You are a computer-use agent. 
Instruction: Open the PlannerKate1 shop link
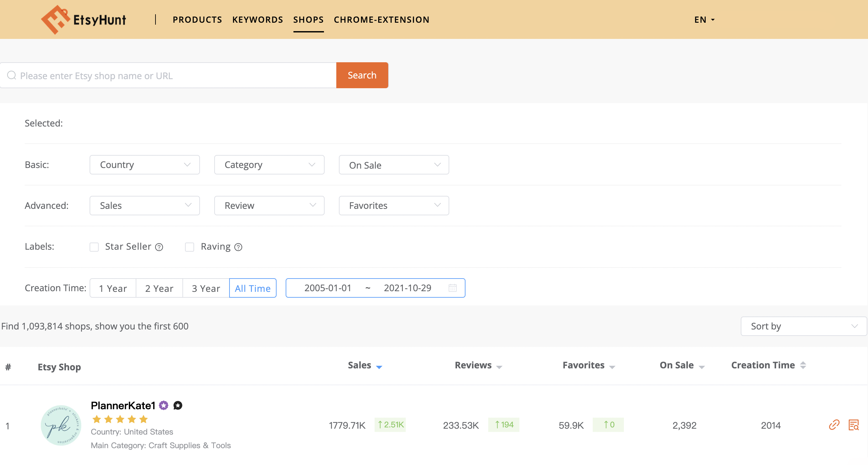(123, 405)
